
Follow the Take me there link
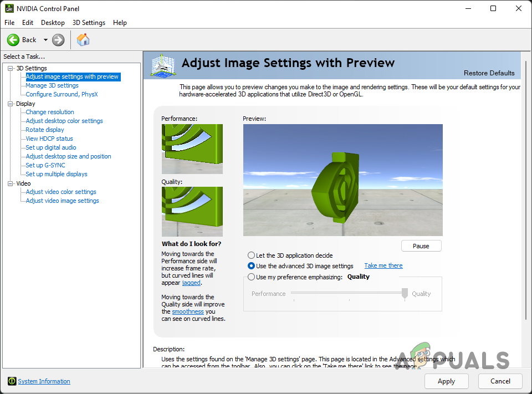[383, 266]
